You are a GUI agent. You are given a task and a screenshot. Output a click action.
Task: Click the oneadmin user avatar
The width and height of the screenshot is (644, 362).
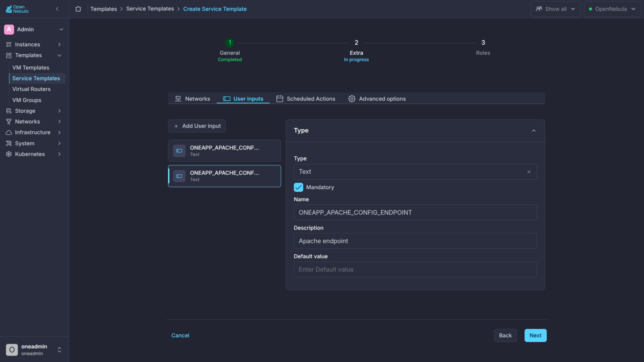[12, 350]
